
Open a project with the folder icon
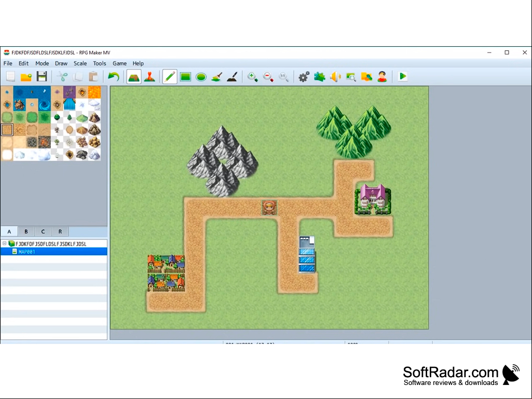click(x=26, y=76)
